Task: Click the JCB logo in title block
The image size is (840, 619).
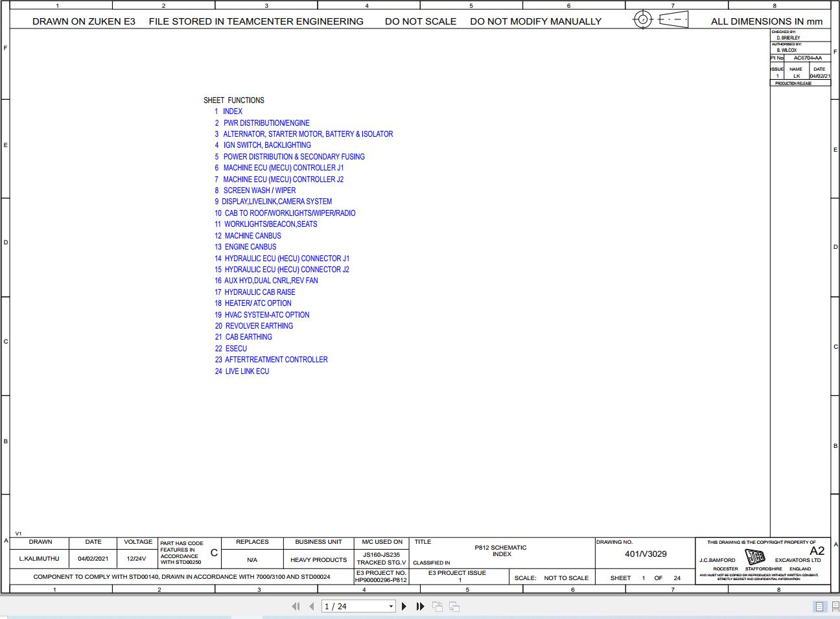Action: coord(755,557)
